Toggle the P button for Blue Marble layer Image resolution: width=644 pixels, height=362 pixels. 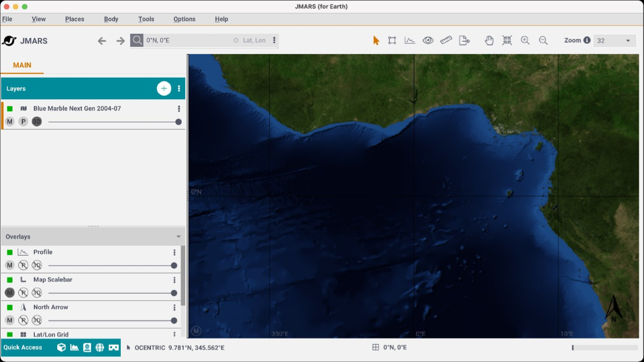(x=23, y=121)
